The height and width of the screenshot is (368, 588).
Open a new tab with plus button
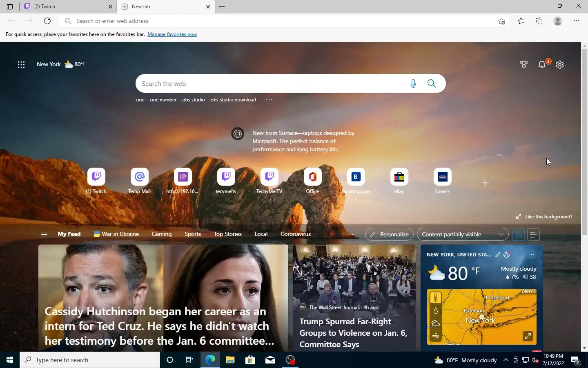(x=222, y=7)
